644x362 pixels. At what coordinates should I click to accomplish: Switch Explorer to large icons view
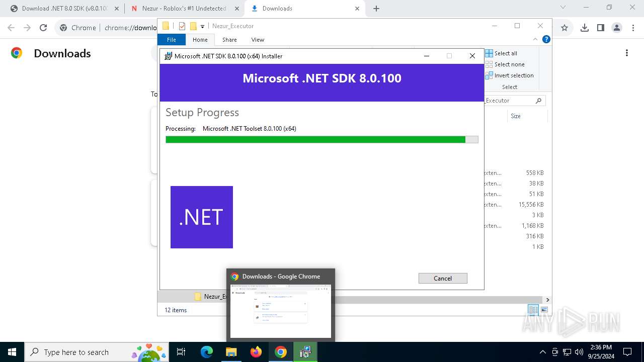[544, 310]
